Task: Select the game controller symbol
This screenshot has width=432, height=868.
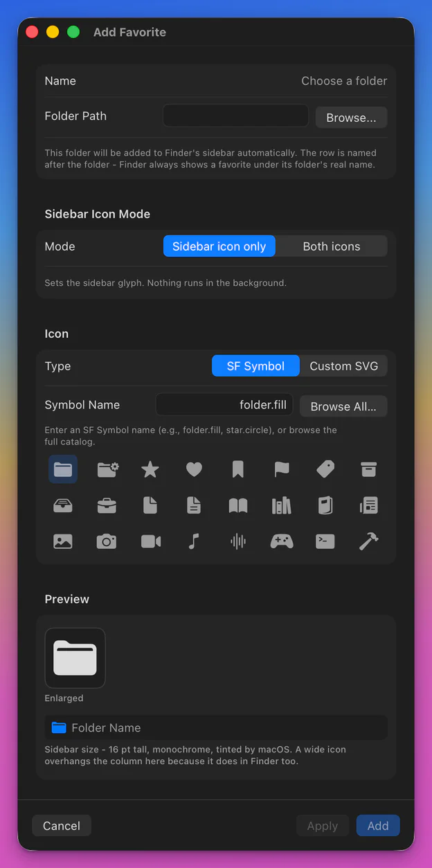Action: pos(281,541)
